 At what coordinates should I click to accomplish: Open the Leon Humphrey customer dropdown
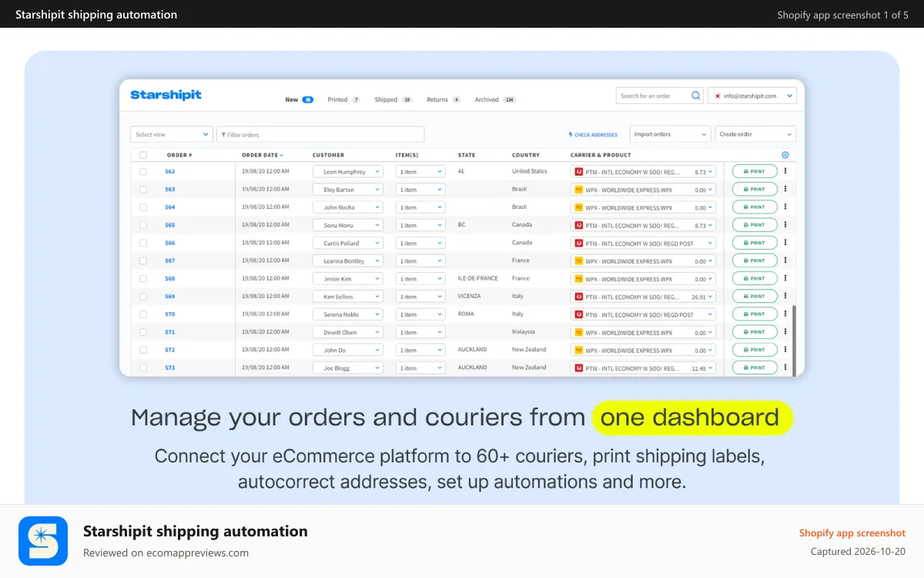pos(348,172)
